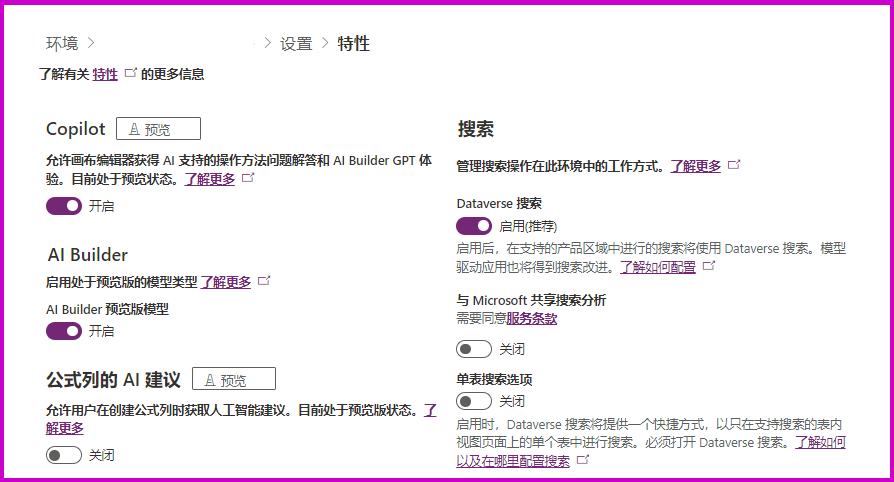894x482 pixels.
Task: Click external-link icon next to 特性 link
Action: (131, 73)
